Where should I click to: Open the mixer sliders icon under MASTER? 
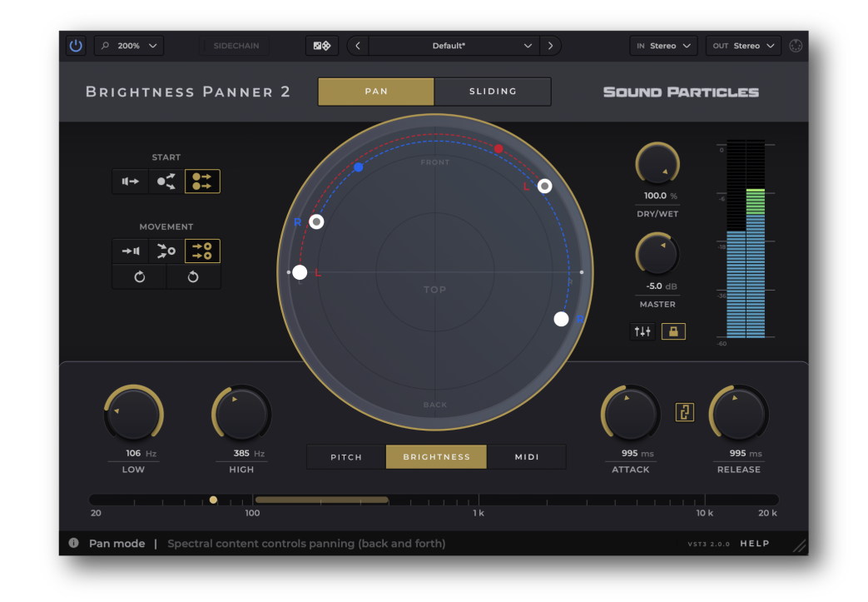coord(642,331)
